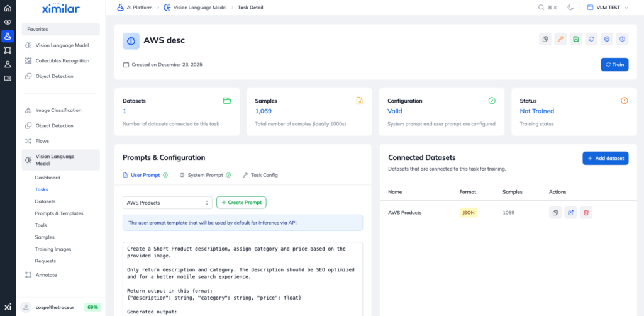Copy the AWS Products dataset row
Viewport: 644px width, 316px height.
pyautogui.click(x=555, y=212)
